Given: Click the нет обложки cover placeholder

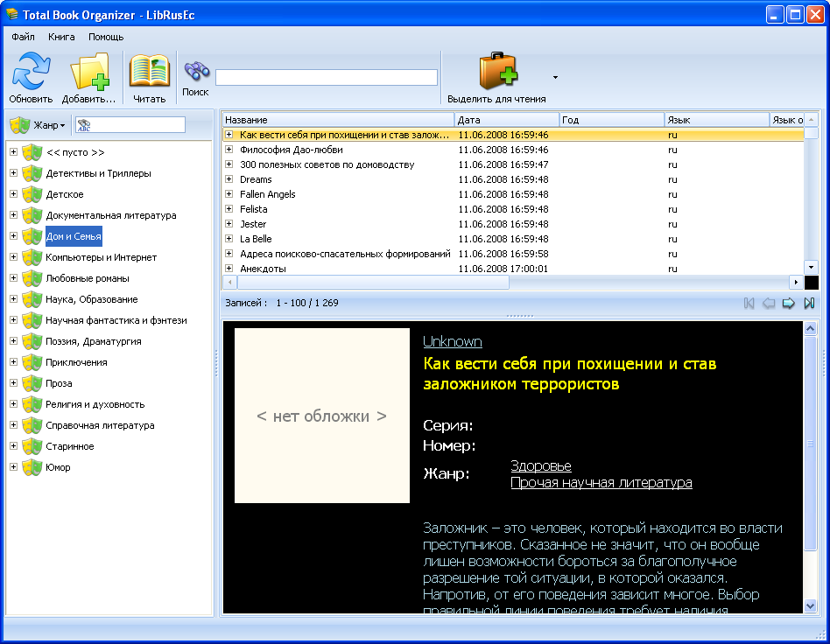Looking at the screenshot, I should click(322, 416).
